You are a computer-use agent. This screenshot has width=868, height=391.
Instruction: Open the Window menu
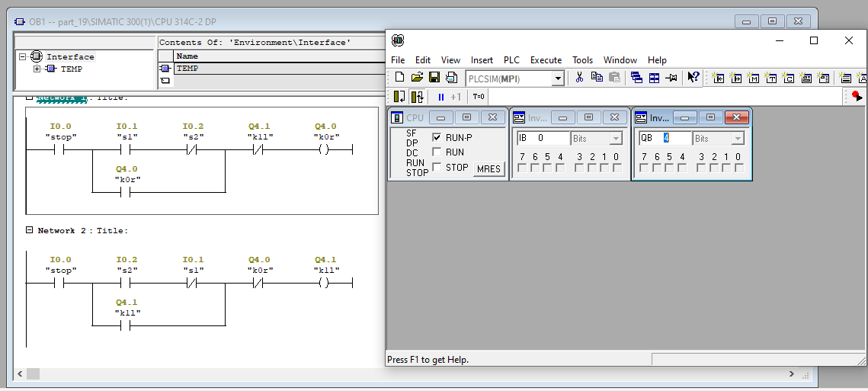[620, 59]
